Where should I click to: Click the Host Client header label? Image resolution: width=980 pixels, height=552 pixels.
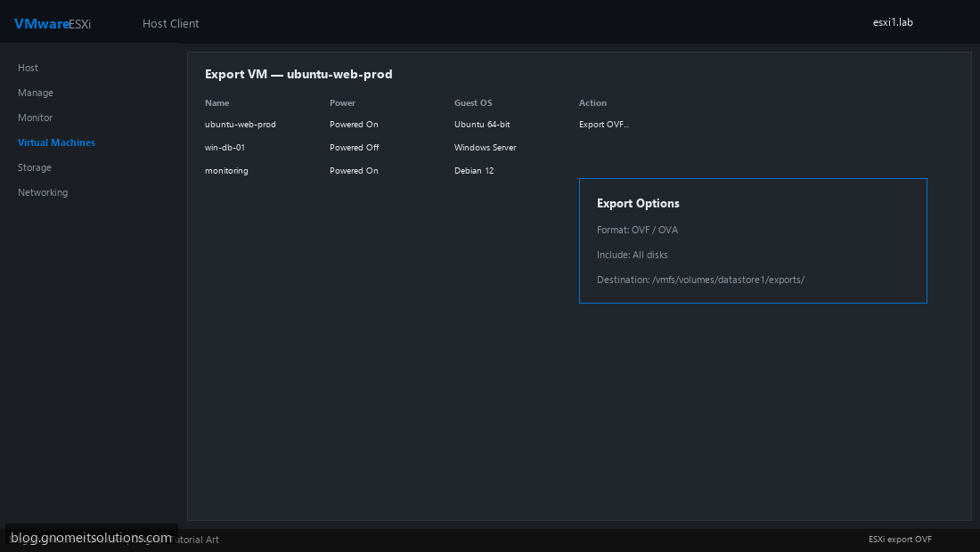(171, 24)
